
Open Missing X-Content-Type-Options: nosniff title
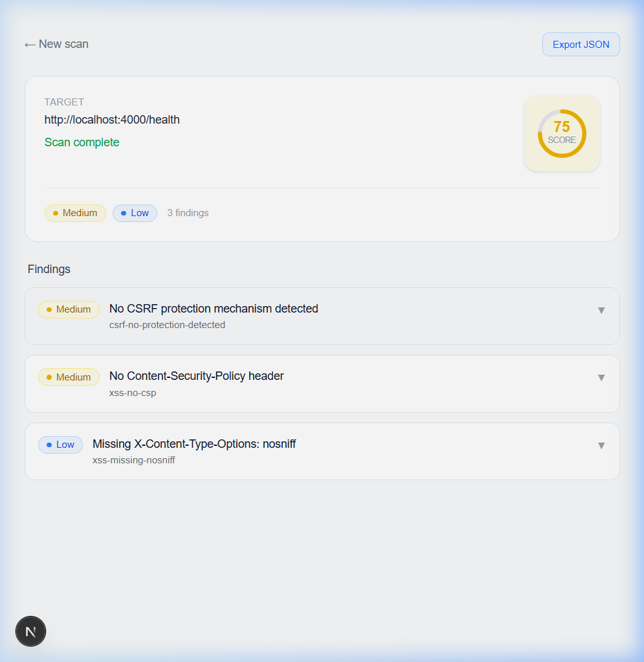pos(194,444)
